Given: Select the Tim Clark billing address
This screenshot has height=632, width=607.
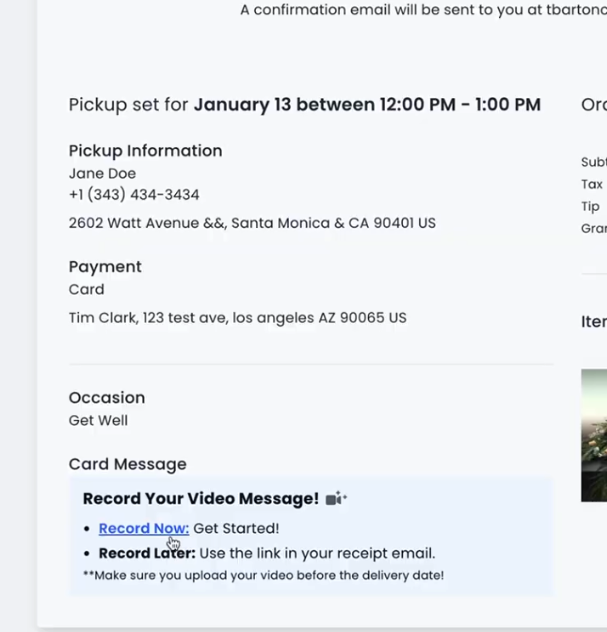Looking at the screenshot, I should pyautogui.click(x=237, y=318).
